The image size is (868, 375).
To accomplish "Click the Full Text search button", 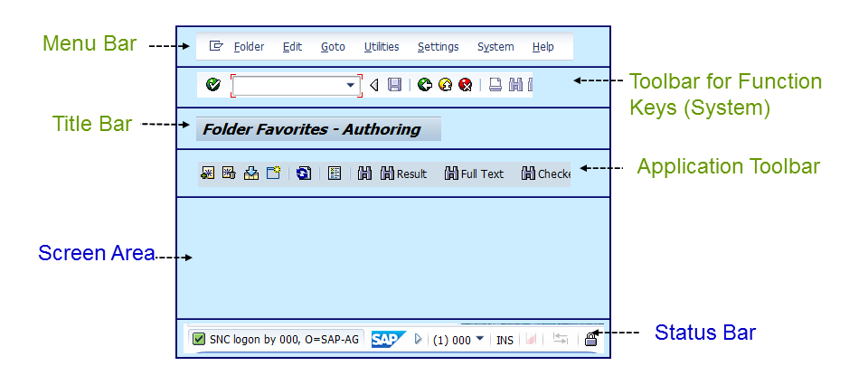I will pyautogui.click(x=474, y=173).
